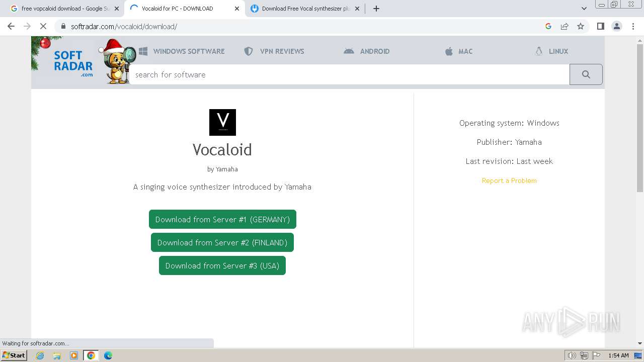
Task: Click 'Publisher: Yamaha' text
Action: pyautogui.click(x=509, y=142)
